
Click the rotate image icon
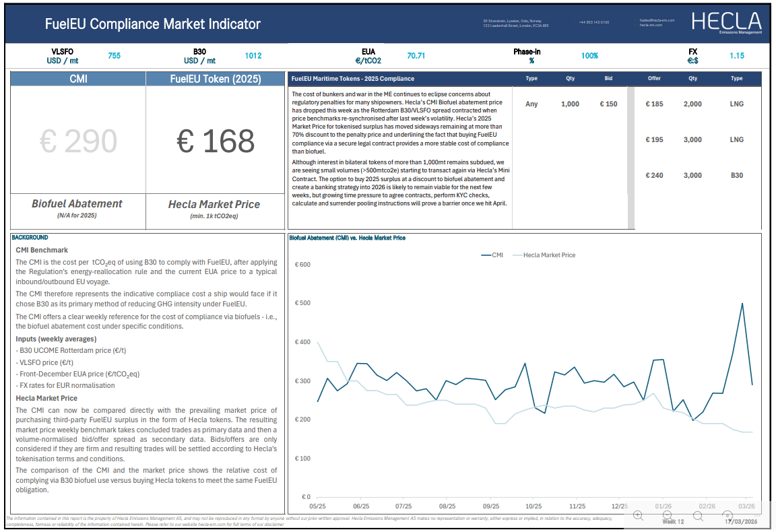[727, 516]
